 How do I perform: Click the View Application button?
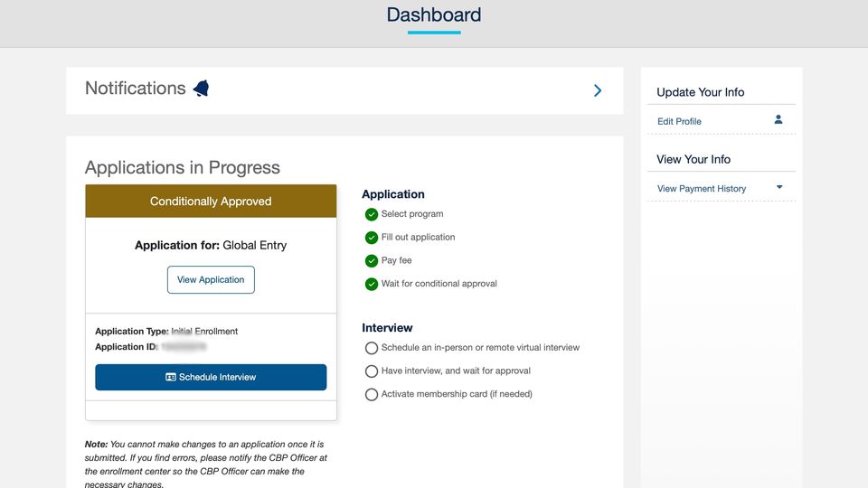click(211, 279)
